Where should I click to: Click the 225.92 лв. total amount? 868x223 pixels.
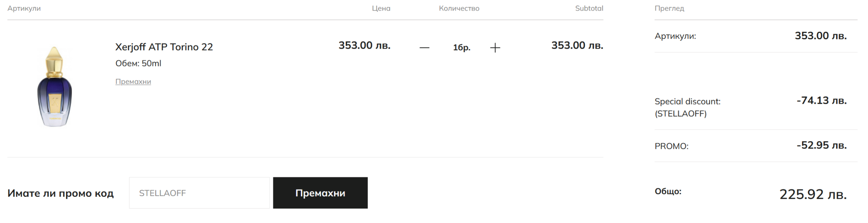point(813,194)
